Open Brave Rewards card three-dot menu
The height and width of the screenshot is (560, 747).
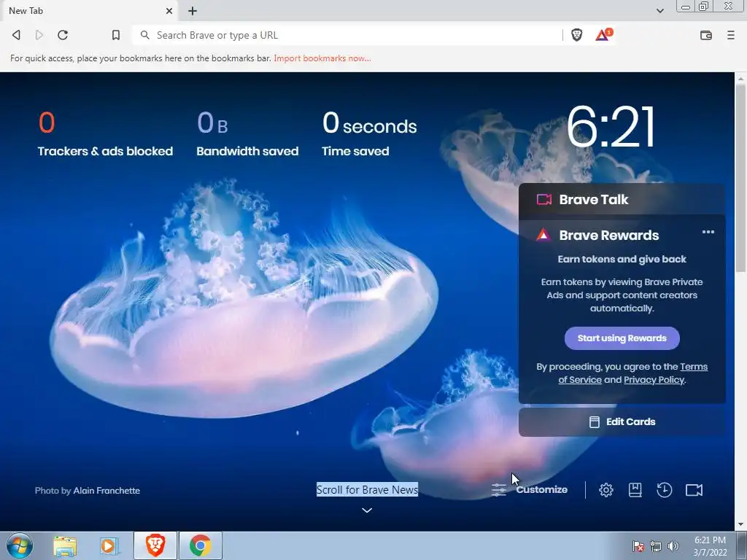[708, 233]
